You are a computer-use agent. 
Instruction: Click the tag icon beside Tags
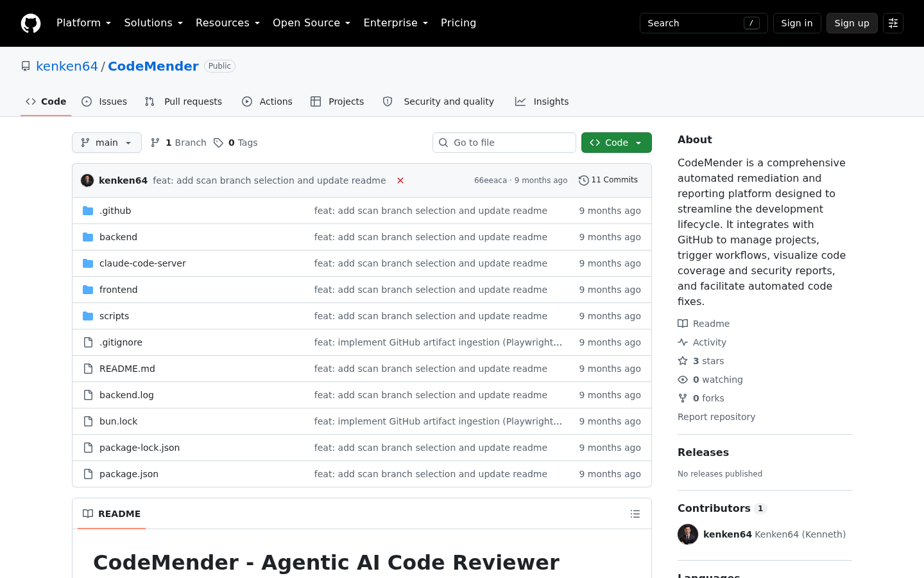(x=218, y=143)
